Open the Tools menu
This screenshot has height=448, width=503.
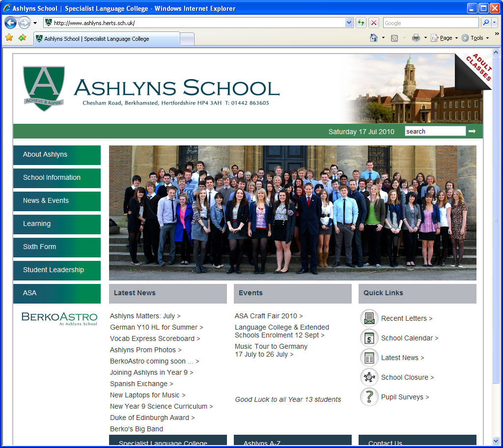[x=475, y=38]
